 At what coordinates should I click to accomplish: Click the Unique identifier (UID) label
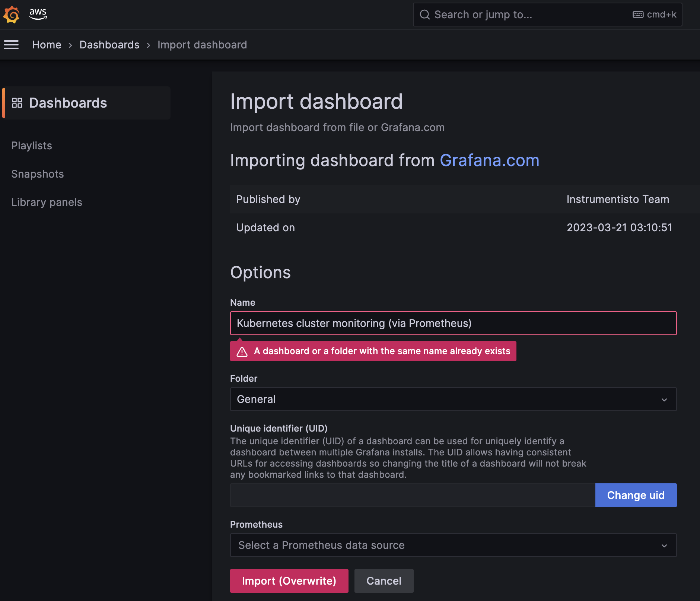(279, 428)
